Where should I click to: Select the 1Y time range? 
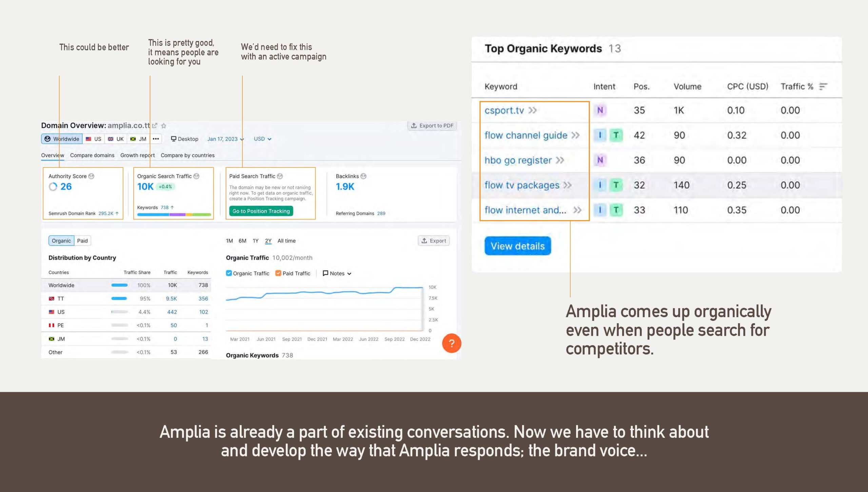click(x=256, y=241)
